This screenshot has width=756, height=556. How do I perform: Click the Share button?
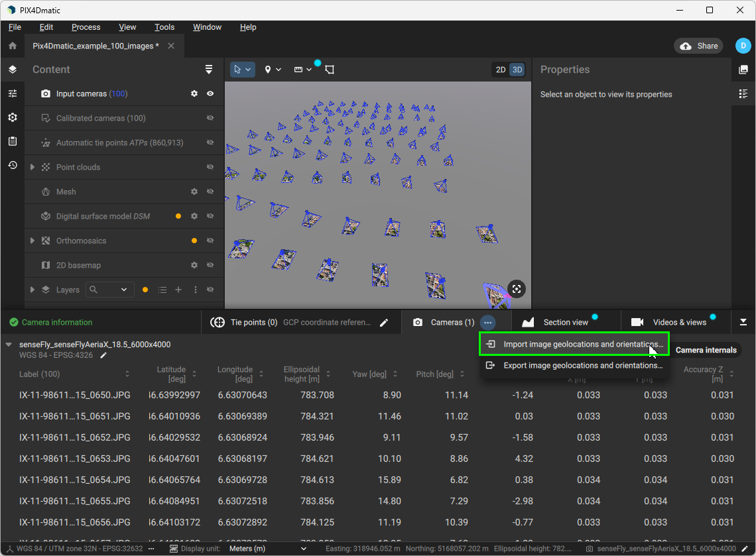tap(698, 46)
